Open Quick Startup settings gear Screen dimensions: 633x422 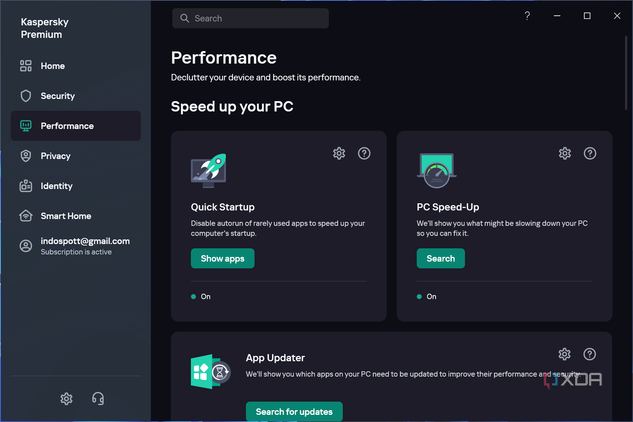coord(339,153)
